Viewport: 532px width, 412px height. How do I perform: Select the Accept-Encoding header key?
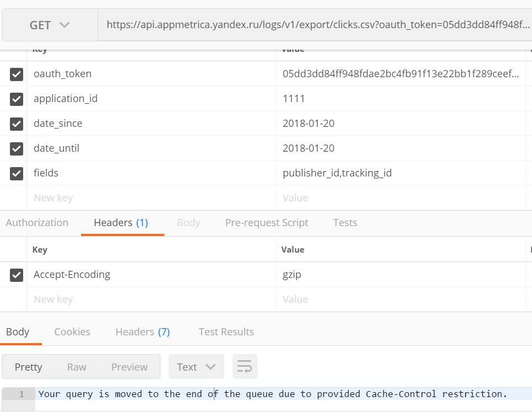point(152,274)
